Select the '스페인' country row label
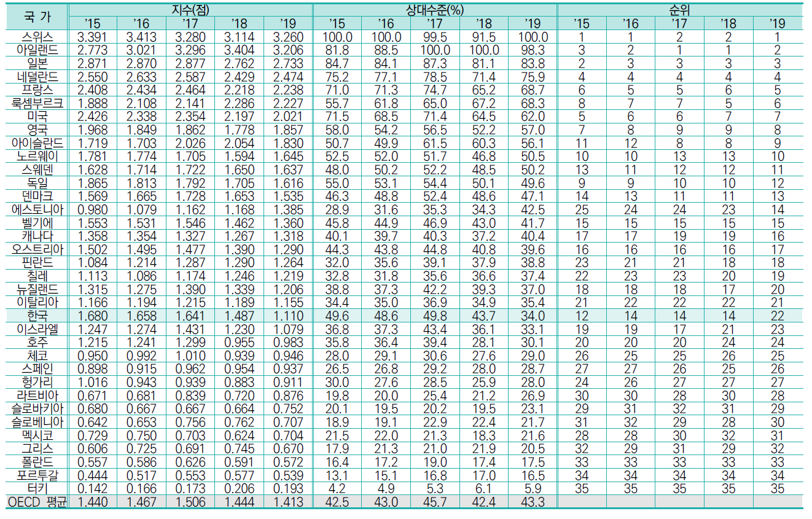The image size is (812, 519). point(37,370)
